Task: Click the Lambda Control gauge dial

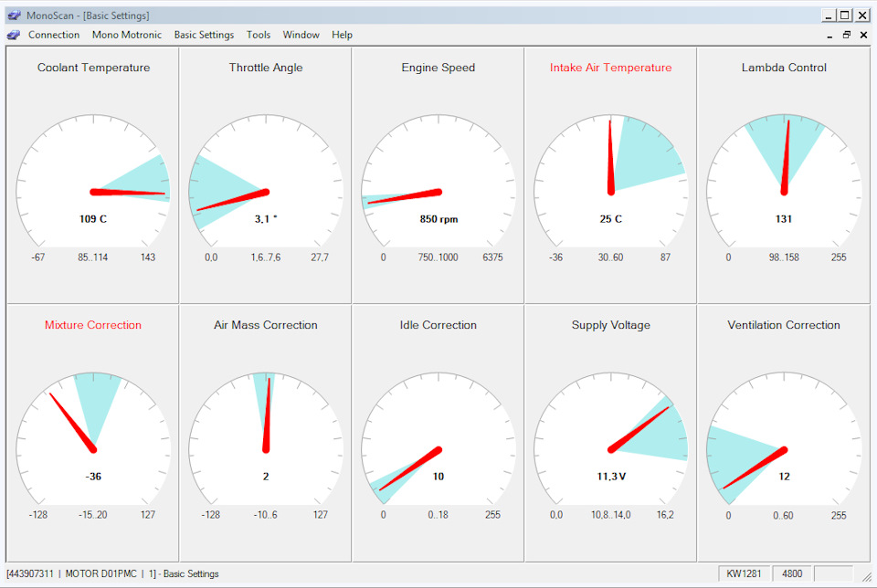Action: click(784, 181)
